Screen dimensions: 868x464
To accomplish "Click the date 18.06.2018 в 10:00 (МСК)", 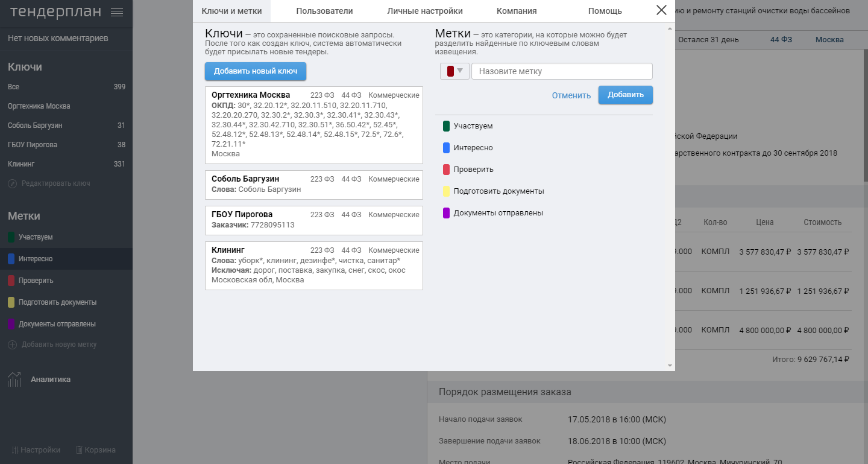I will click(x=617, y=440).
